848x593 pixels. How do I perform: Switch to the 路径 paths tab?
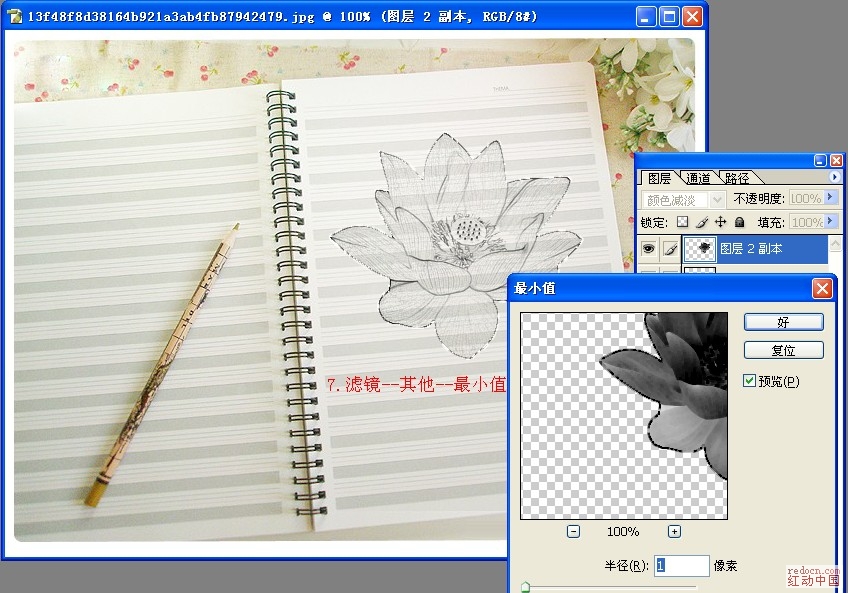[x=737, y=178]
